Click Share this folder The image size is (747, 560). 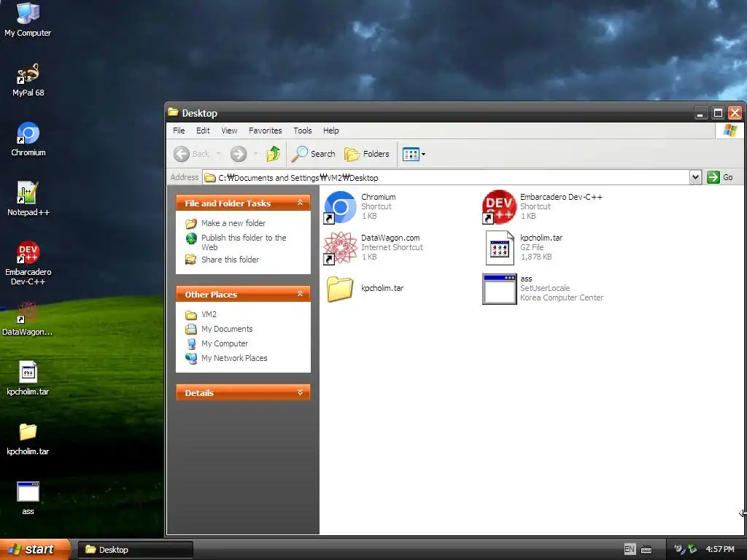(x=222, y=260)
